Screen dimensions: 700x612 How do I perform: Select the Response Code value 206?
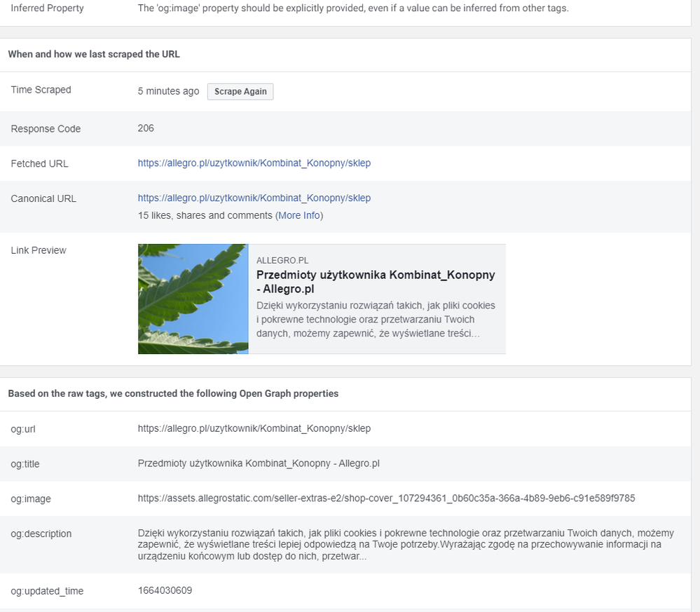146,128
